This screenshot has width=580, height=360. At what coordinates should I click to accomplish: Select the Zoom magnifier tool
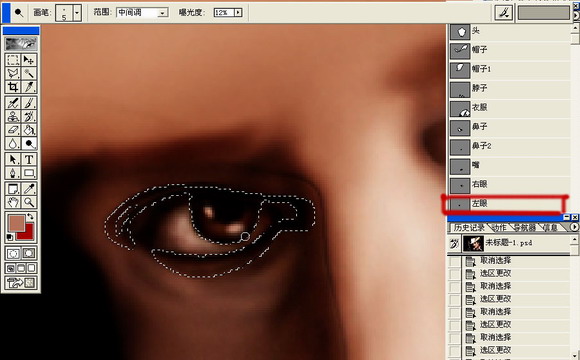pyautogui.click(x=29, y=202)
